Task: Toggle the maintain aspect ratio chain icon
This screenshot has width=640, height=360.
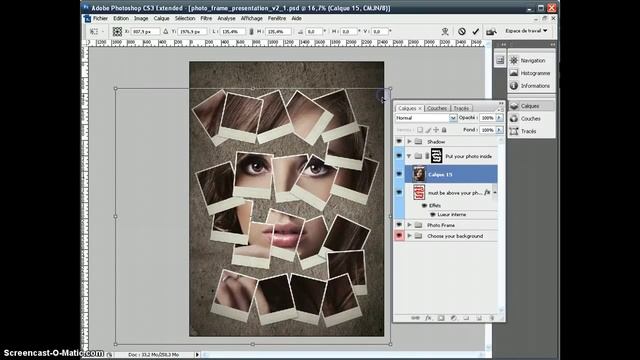Action: tap(251, 31)
